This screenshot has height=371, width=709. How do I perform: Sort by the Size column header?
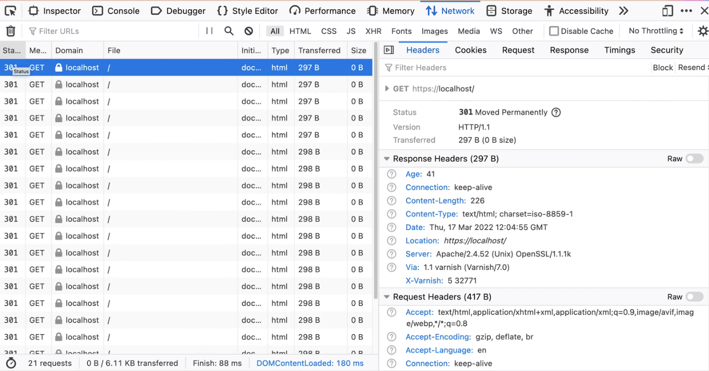[x=359, y=50]
